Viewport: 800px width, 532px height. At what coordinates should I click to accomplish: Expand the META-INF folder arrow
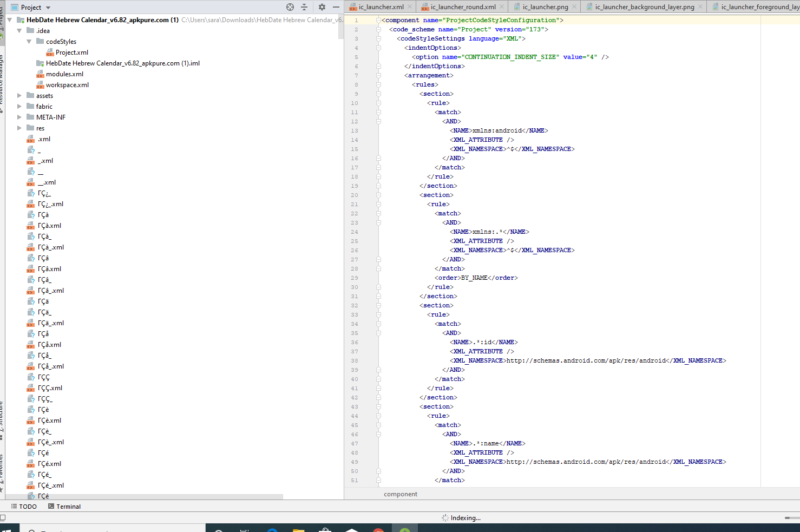(x=19, y=117)
